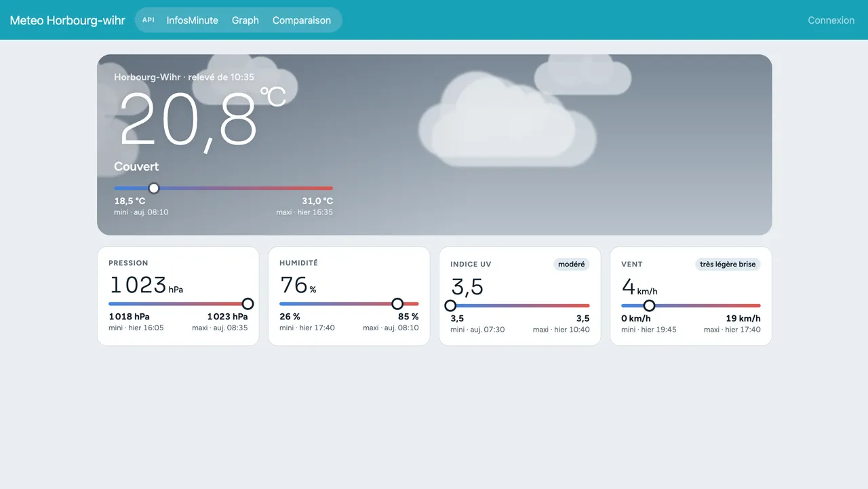Click the INDICE UV card title
The width and height of the screenshot is (868, 489).
(471, 265)
